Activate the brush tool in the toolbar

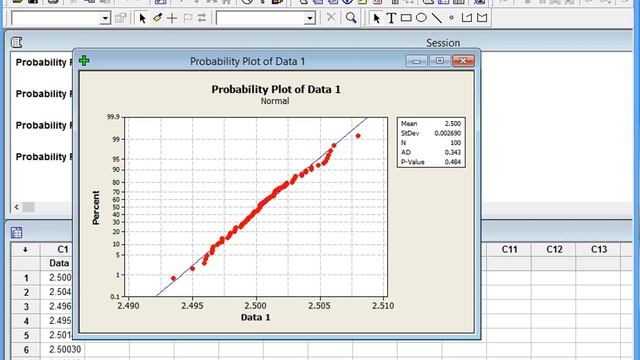pyautogui.click(x=157, y=18)
